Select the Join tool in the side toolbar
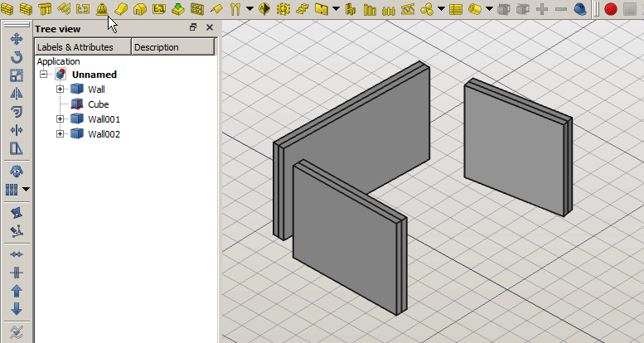 (x=17, y=254)
